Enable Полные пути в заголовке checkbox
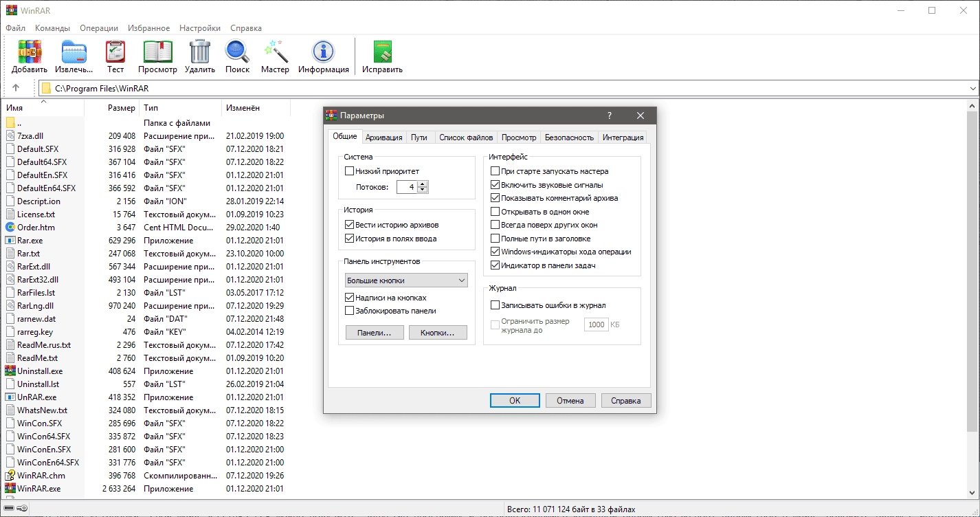This screenshot has height=517, width=980. tap(495, 239)
